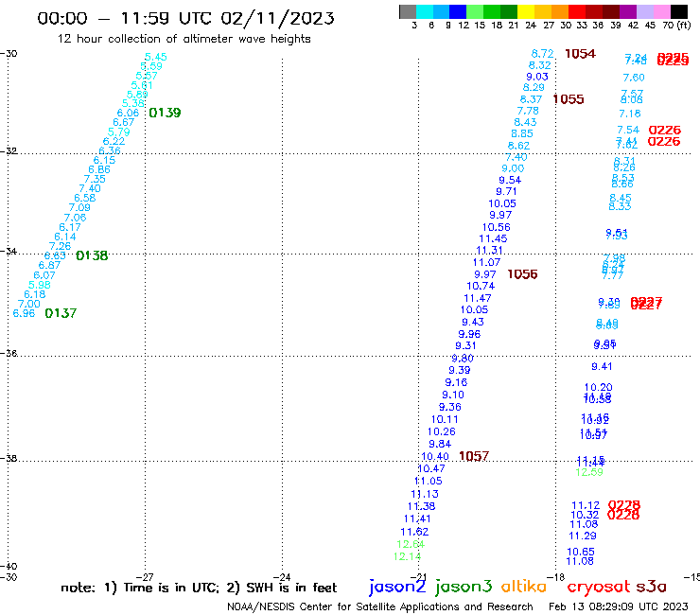Click the pink swatch in the wave height legend
This screenshot has height=615, width=700.
(x=662, y=11)
